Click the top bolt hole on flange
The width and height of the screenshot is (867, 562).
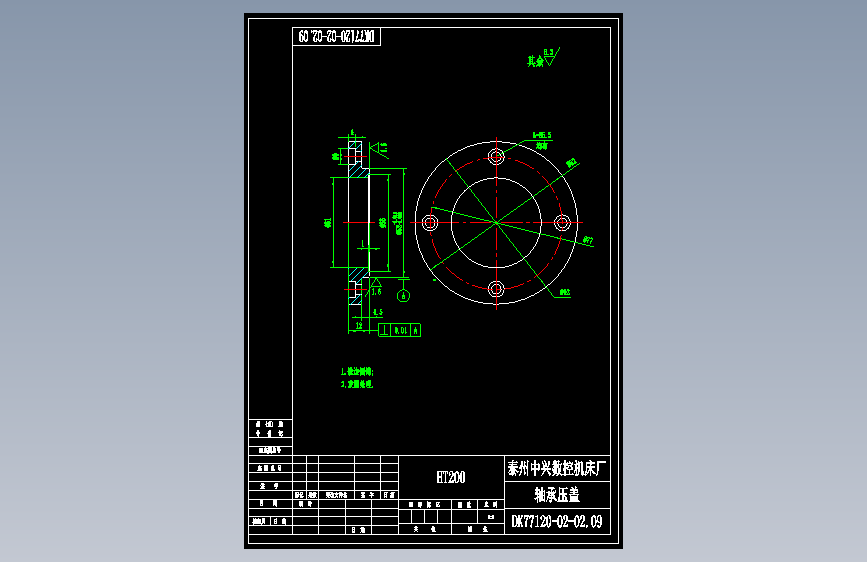pyautogui.click(x=496, y=157)
